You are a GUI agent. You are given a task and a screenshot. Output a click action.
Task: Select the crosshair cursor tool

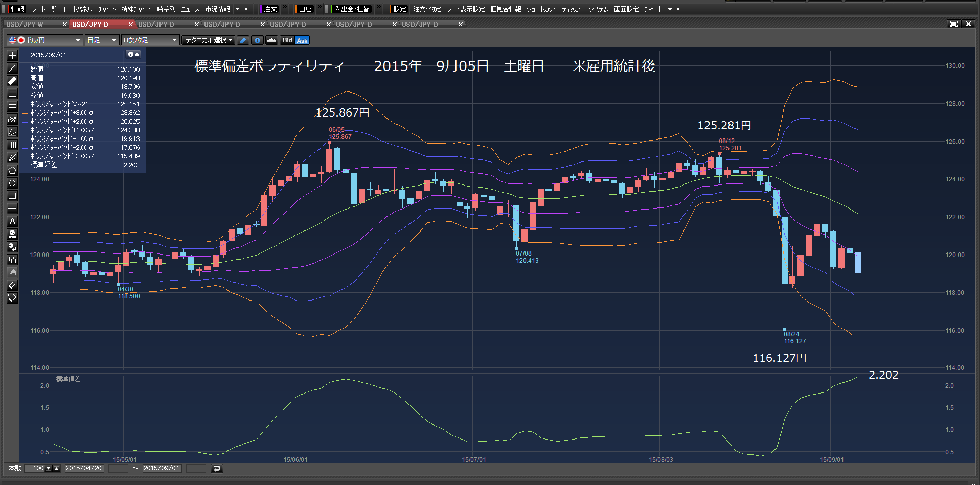[x=12, y=55]
